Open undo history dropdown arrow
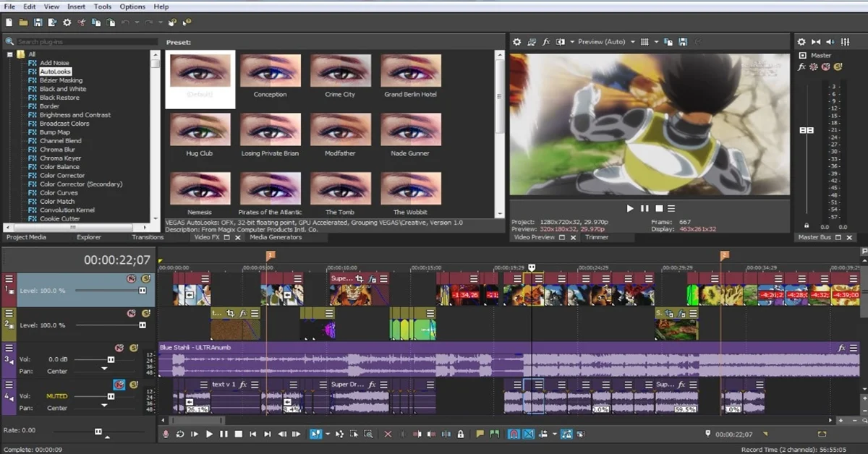Screen dimensions: 868x454 tap(135, 22)
